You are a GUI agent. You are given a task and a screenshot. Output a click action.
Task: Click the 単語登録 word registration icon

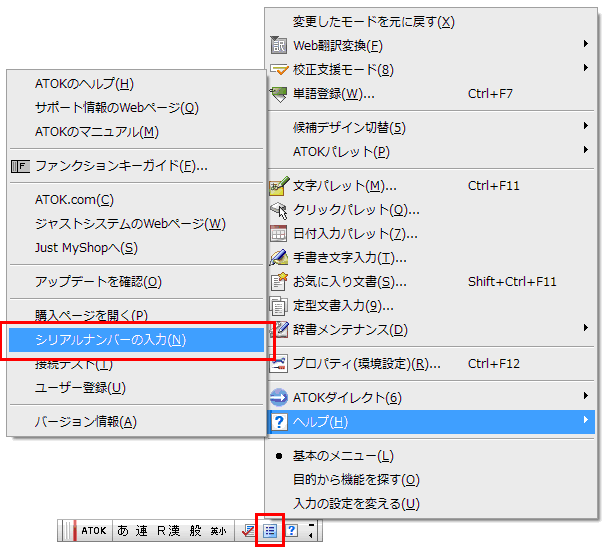click(279, 94)
